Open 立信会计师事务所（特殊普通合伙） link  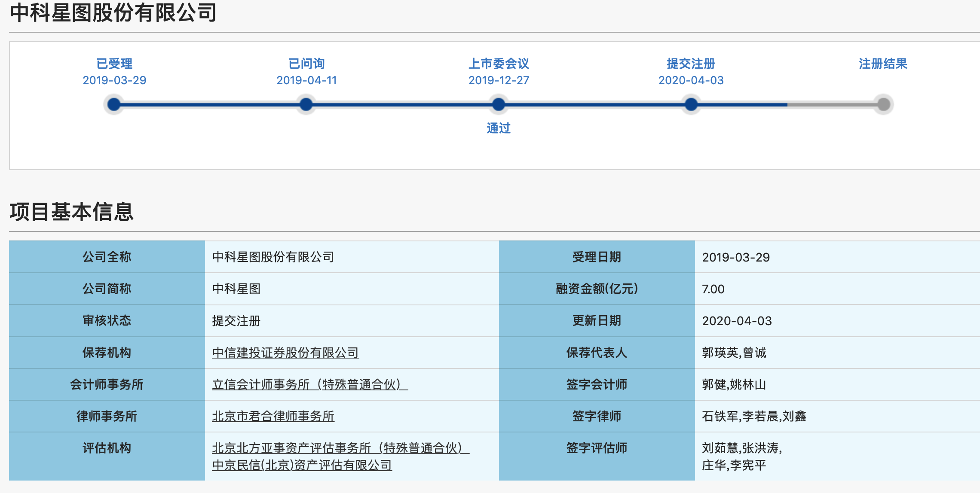310,384
